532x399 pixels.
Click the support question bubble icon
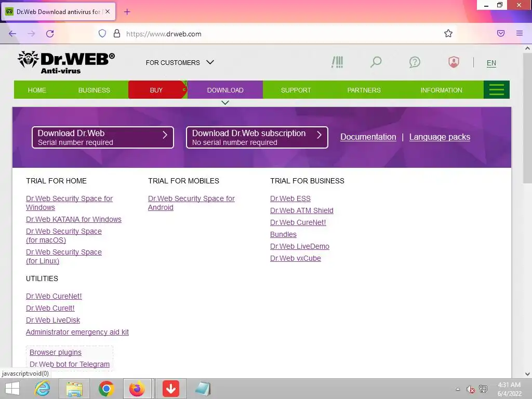[415, 62]
